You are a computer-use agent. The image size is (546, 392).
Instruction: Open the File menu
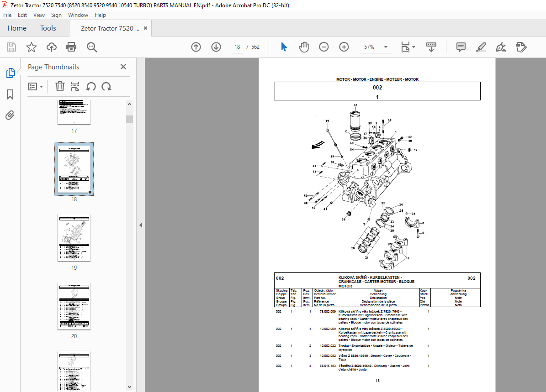pyautogui.click(x=7, y=15)
